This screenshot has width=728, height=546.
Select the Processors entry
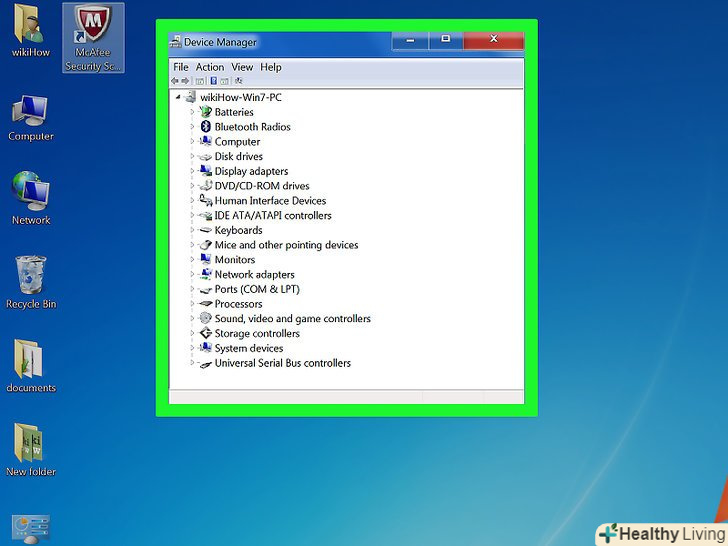(x=238, y=304)
